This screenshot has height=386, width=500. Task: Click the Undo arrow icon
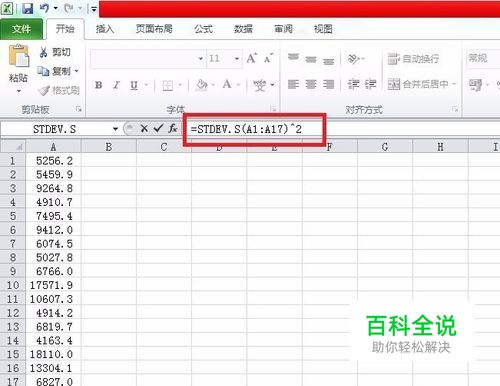44,8
